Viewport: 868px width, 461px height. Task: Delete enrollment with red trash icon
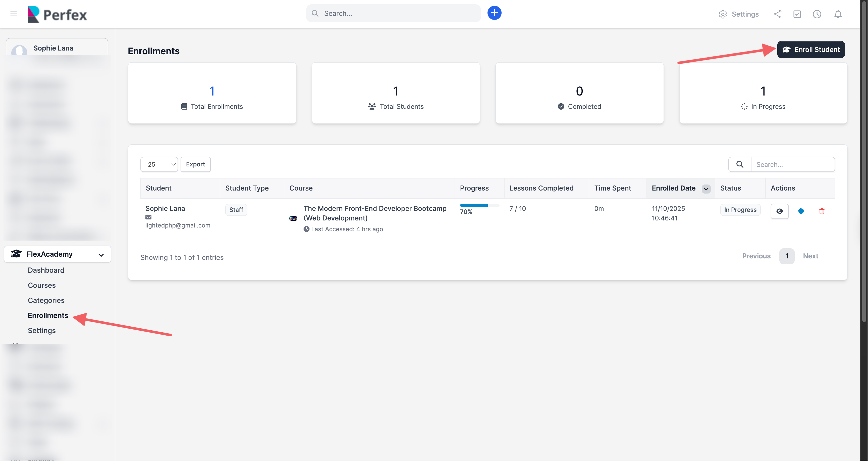(x=822, y=211)
